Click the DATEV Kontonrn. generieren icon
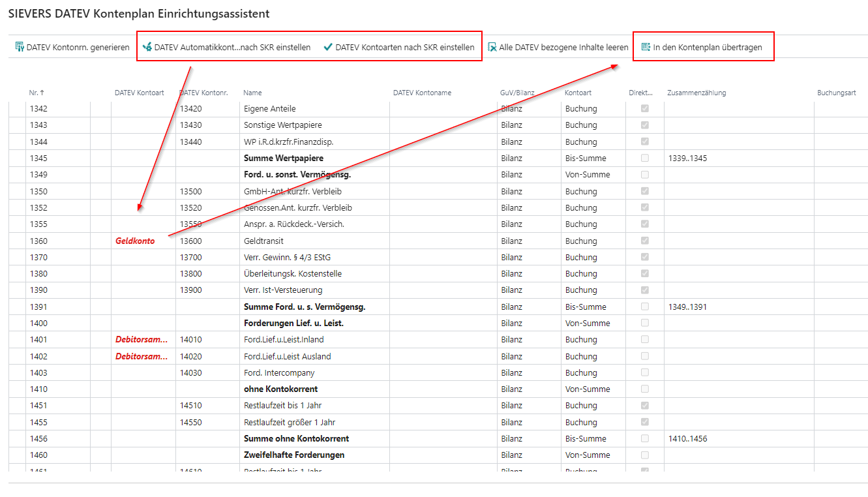This screenshot has width=868, height=497. pyautogui.click(x=20, y=47)
